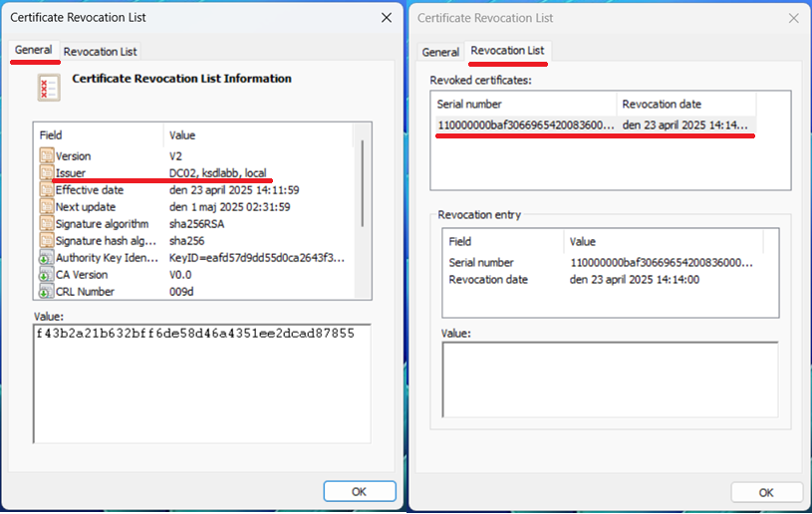
Task: Click the value DC02, ksdlabb, local
Action: (218, 173)
